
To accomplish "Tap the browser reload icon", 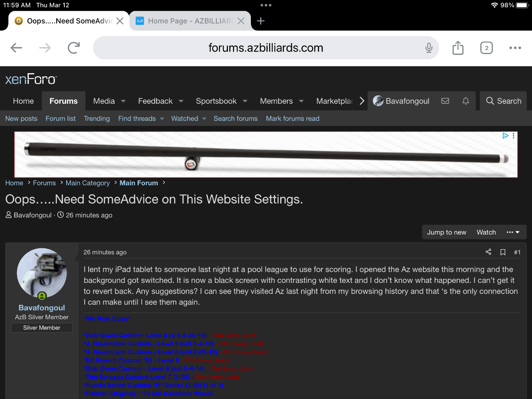I will coord(74,48).
